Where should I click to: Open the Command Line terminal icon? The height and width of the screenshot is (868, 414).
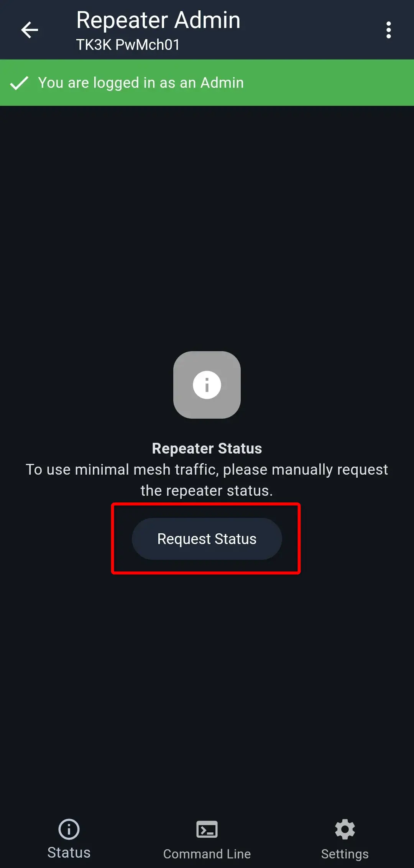pos(207,829)
